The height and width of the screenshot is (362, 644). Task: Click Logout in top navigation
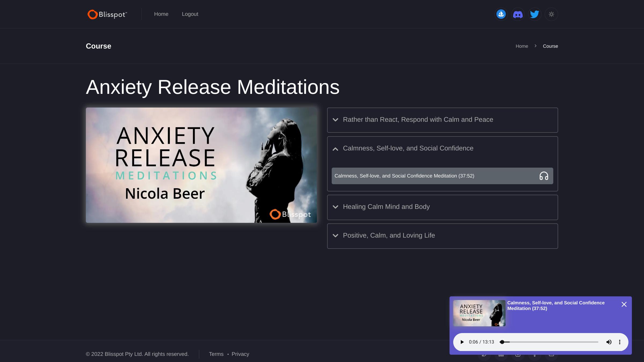(190, 14)
